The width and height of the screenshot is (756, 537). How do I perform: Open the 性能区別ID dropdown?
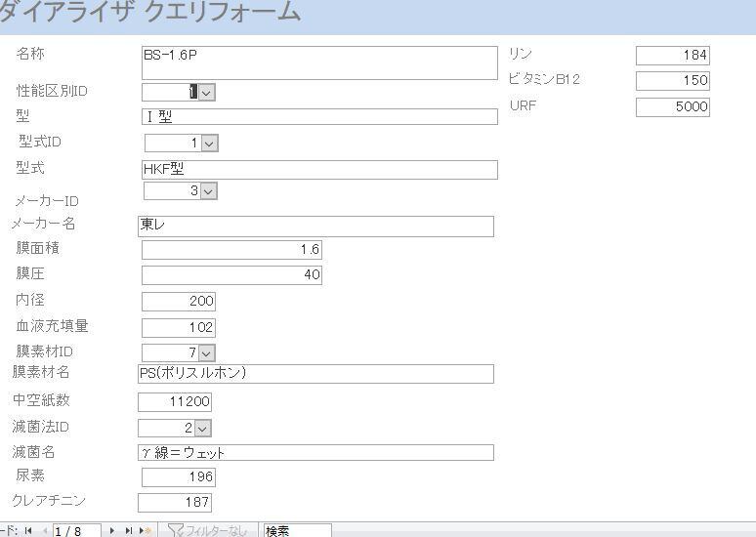click(x=207, y=92)
